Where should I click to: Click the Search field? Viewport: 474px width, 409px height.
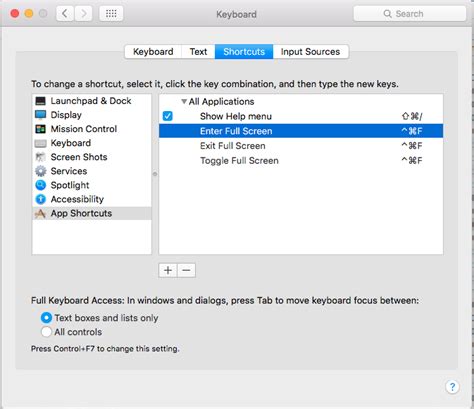(409, 14)
